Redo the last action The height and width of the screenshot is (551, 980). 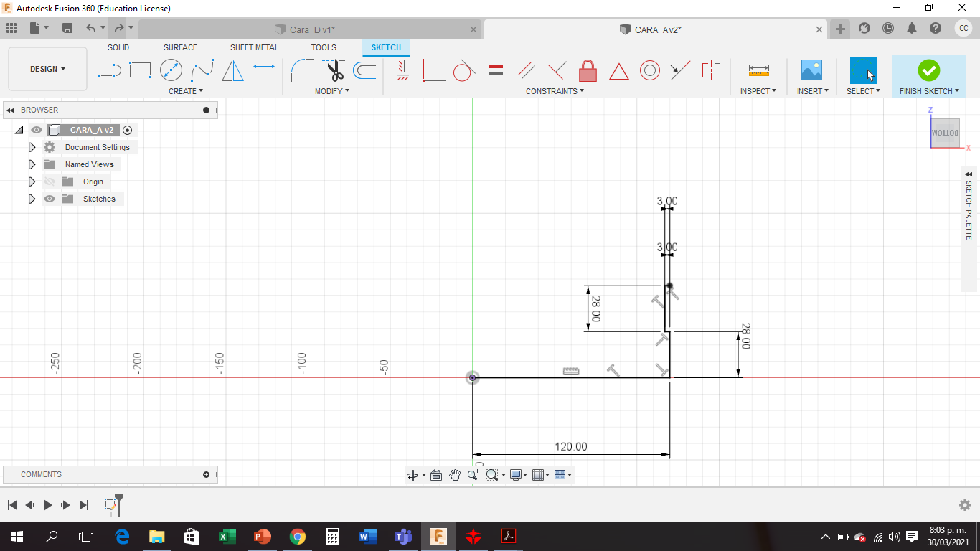[118, 28]
